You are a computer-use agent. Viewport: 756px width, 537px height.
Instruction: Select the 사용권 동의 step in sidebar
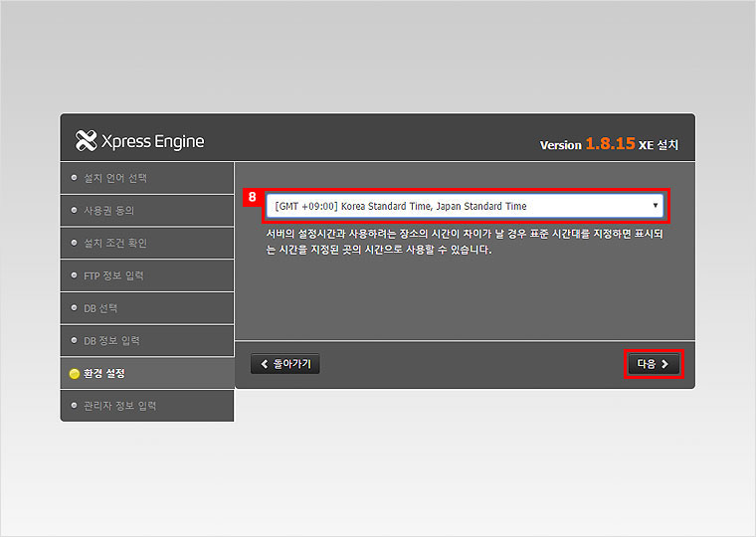(109, 211)
